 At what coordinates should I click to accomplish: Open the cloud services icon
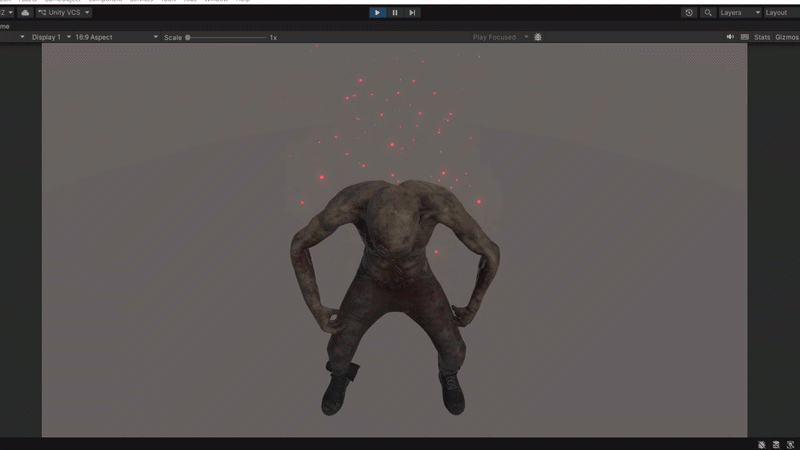(25, 12)
